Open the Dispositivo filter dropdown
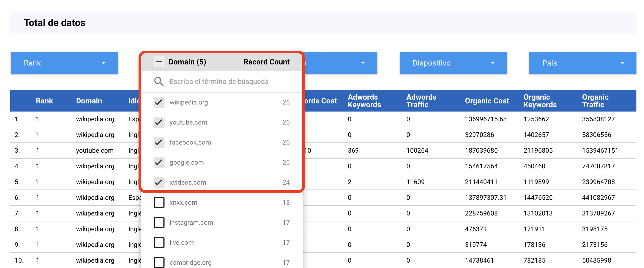This screenshot has height=268, width=644. click(454, 63)
